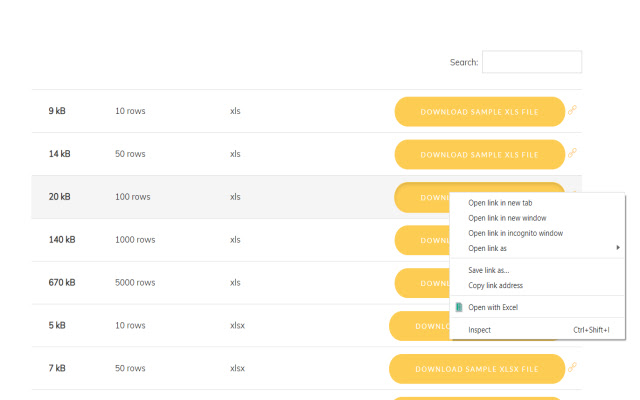
Task: Click the '670 kB' size cell
Action: (62, 283)
